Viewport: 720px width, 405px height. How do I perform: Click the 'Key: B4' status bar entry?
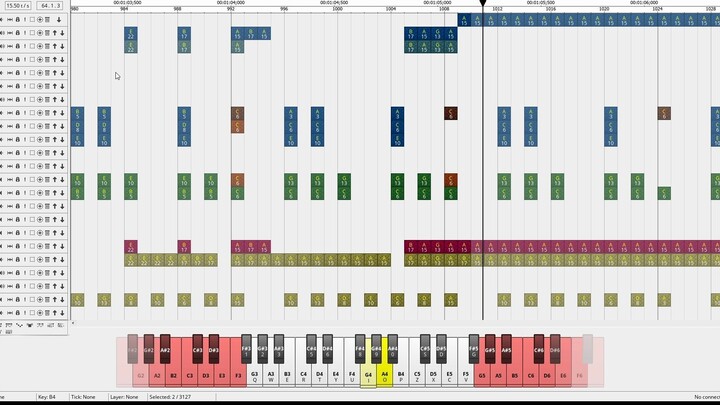[47, 397]
